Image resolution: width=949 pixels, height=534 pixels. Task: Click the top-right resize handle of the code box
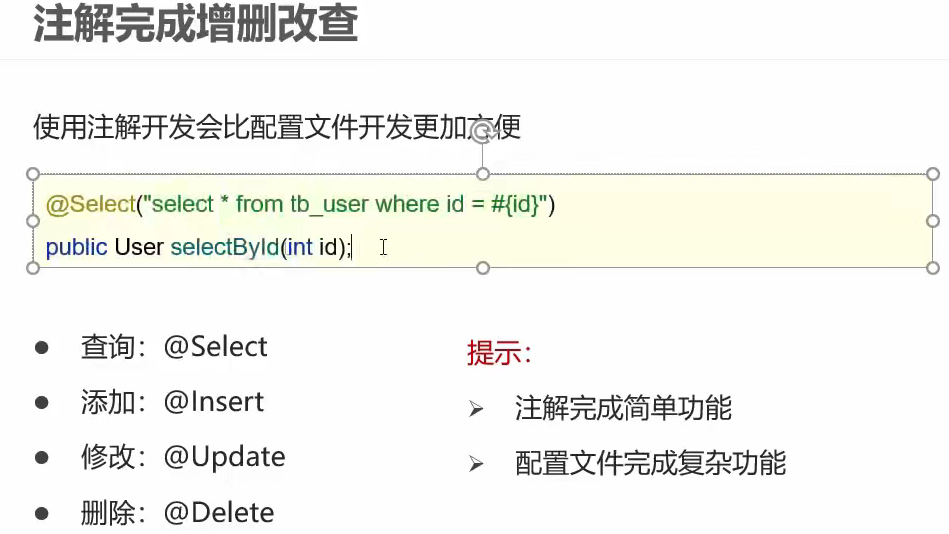933,174
